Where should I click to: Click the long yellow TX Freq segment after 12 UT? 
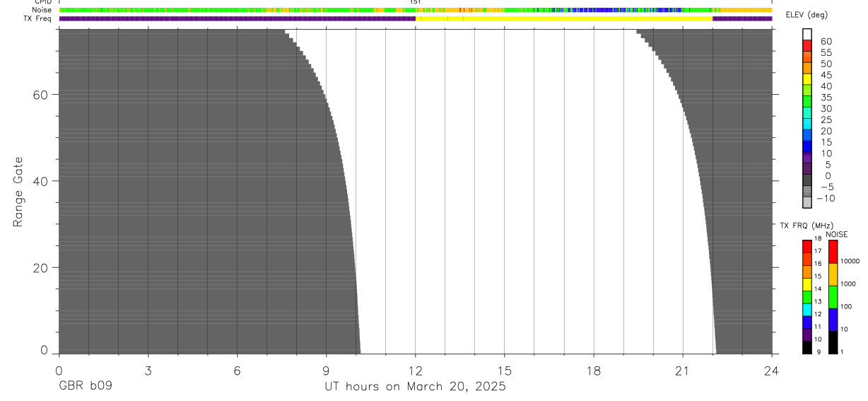tap(565, 18)
